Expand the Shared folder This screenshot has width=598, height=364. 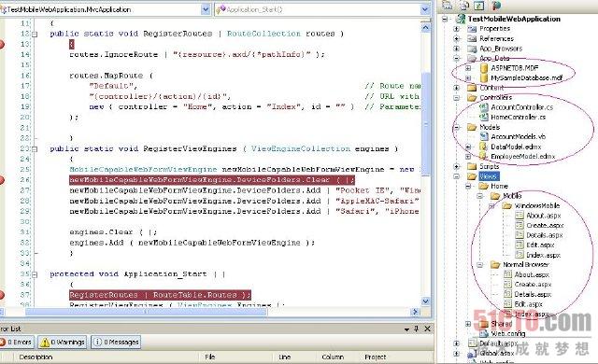click(x=468, y=324)
